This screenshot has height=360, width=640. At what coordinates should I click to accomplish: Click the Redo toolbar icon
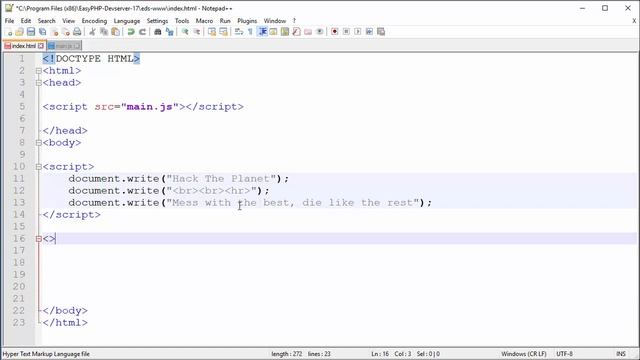[x=142, y=32]
